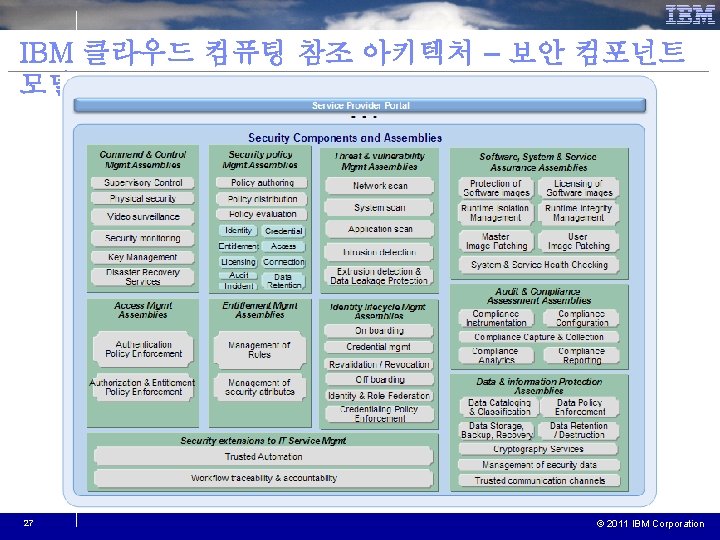Click the Access policy chip

click(283, 246)
